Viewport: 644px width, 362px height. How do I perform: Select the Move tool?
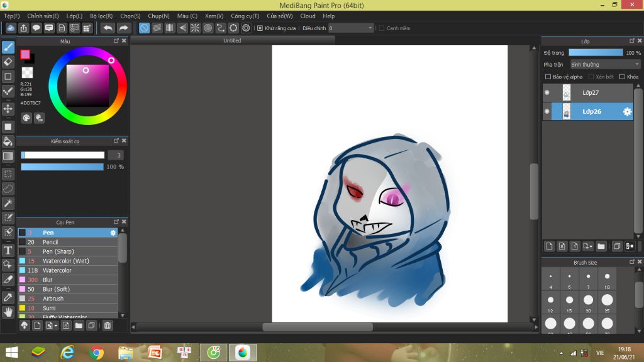pyautogui.click(x=8, y=109)
